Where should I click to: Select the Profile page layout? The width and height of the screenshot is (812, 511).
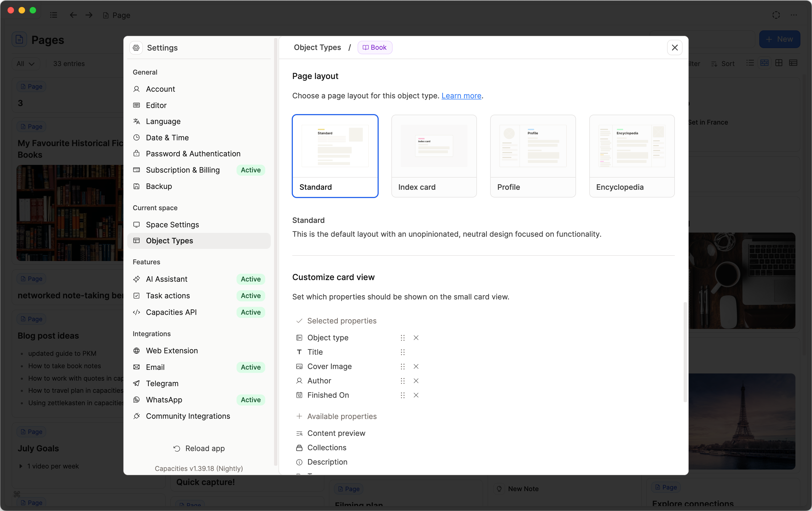pos(533,156)
